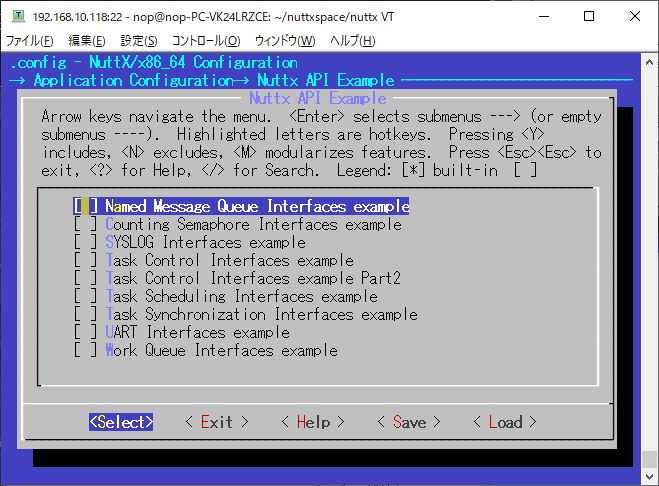This screenshot has width=659, height=486.
Task: Open the コントロール(O) menu
Action: pyautogui.click(x=206, y=41)
